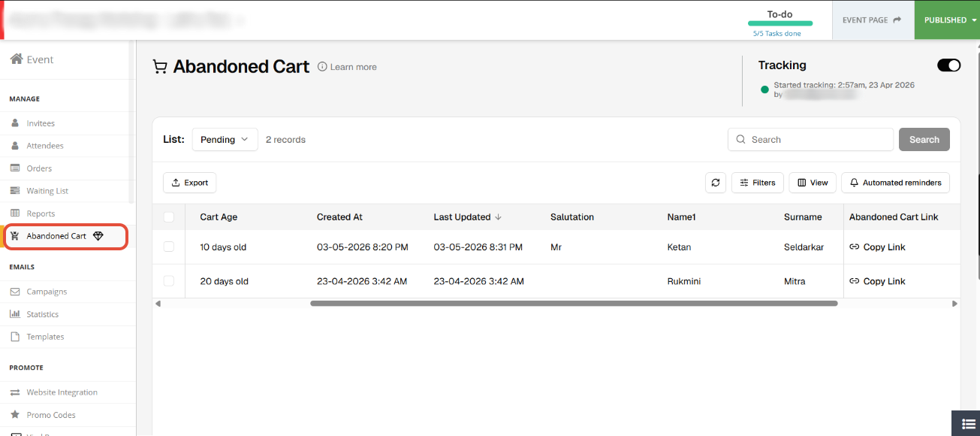Viewport: 980px width, 436px height.
Task: Select the checkbox for the 10 days old row
Action: click(x=169, y=247)
